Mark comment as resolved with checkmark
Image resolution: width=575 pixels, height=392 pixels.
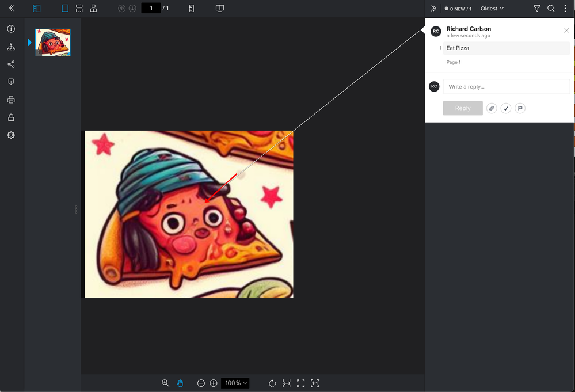506,108
